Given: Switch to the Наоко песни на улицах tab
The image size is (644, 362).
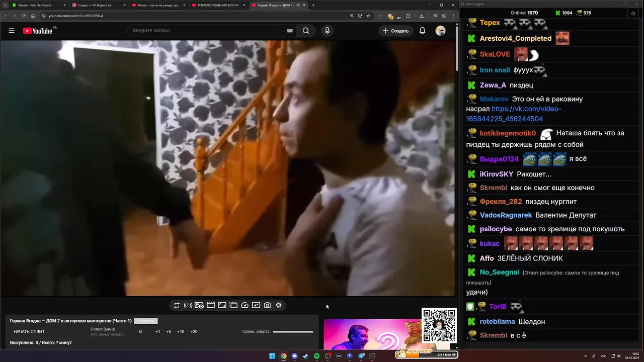Looking at the screenshot, I should coord(158,5).
